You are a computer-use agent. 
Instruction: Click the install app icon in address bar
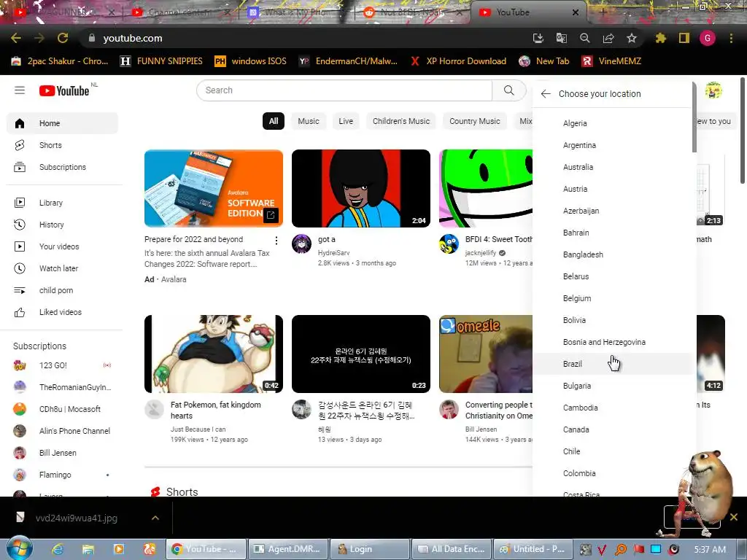coord(538,38)
